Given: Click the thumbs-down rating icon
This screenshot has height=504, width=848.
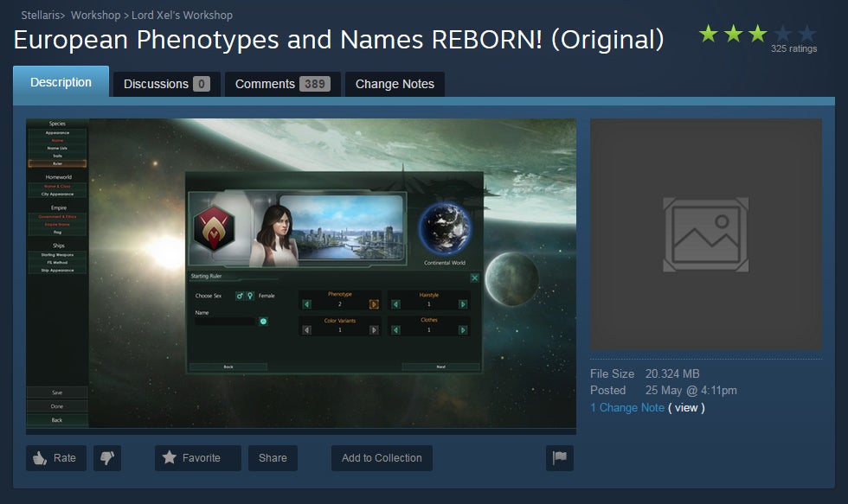Looking at the screenshot, I should (107, 458).
